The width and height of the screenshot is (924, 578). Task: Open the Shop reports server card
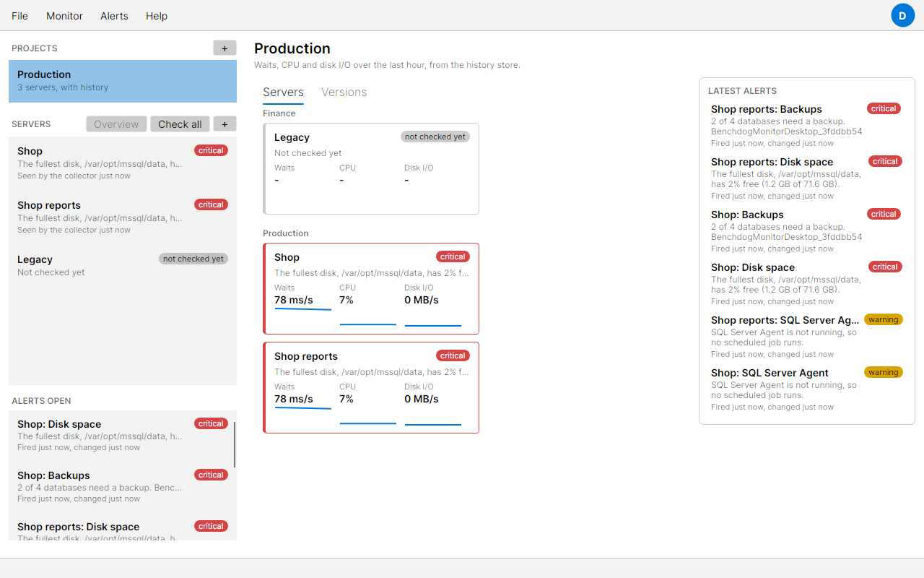[x=371, y=387]
